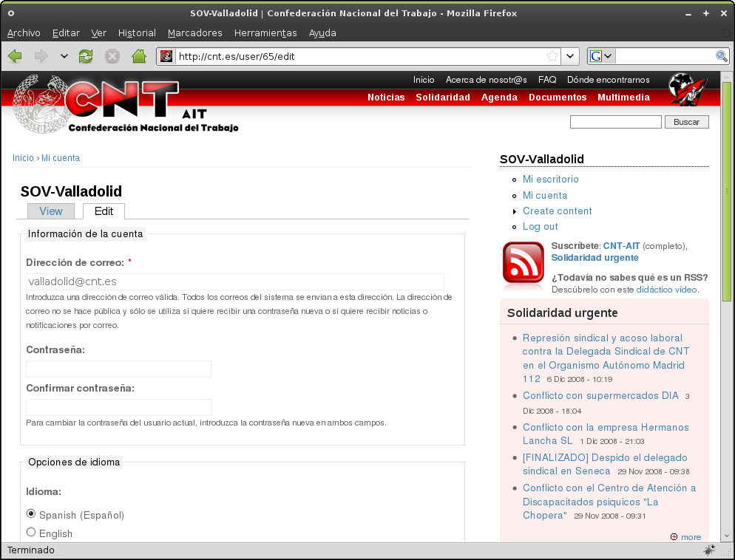Click the site search text box

click(615, 122)
